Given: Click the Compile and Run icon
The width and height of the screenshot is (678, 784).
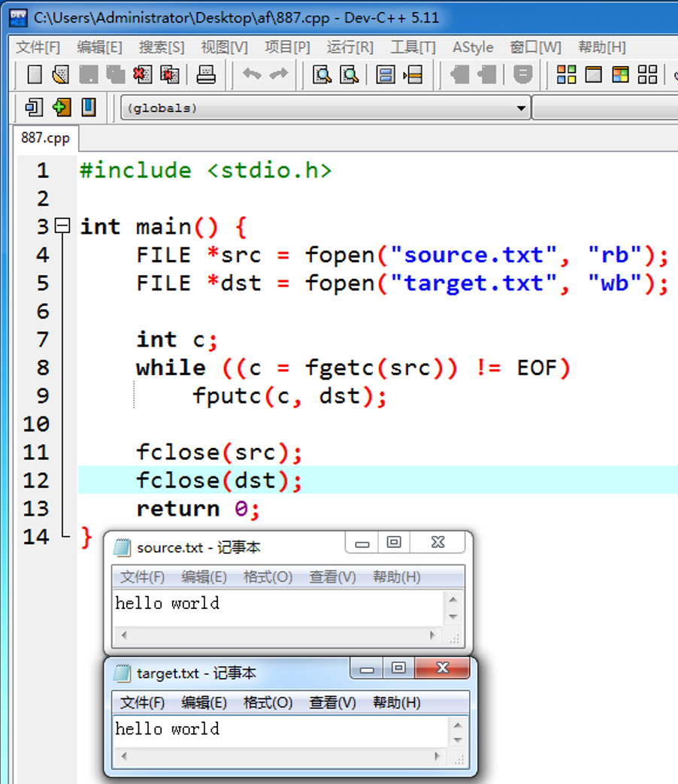Looking at the screenshot, I should [621, 75].
